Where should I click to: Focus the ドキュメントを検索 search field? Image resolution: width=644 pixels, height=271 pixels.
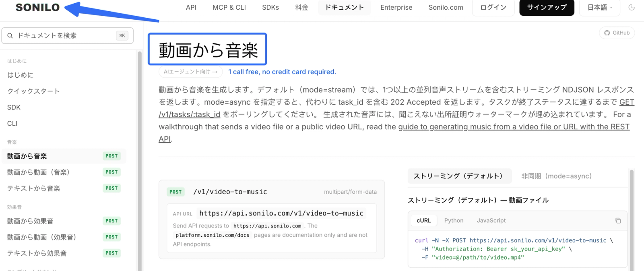click(x=68, y=35)
